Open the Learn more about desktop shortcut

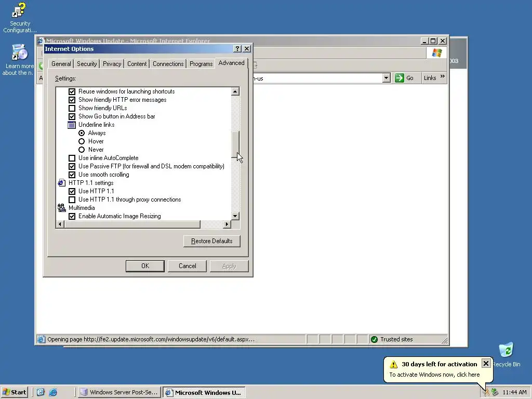[x=19, y=60]
